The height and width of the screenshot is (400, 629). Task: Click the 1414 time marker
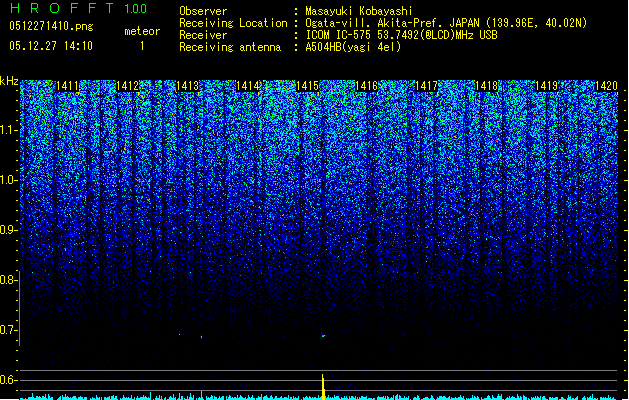tap(247, 86)
